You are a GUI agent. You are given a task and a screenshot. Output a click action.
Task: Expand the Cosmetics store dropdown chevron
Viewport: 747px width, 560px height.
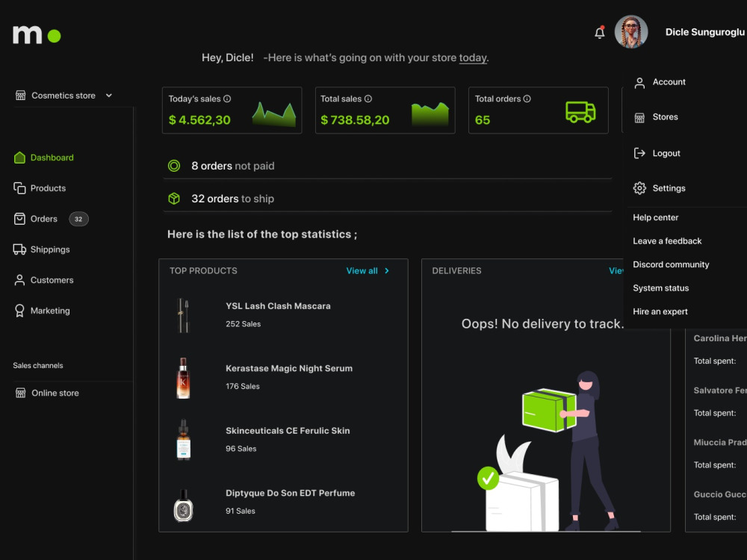[x=108, y=96]
